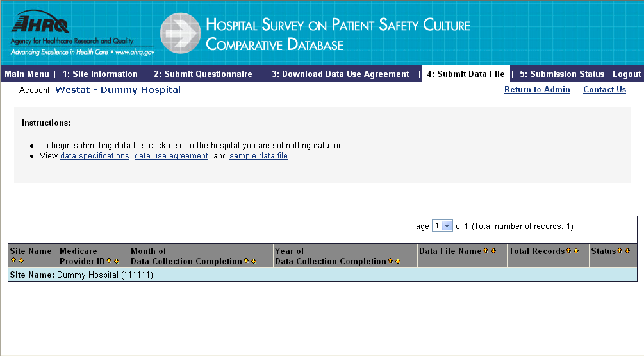Open the page number dropdown
Image resolution: width=644 pixels, height=356 pixels.
pyautogui.click(x=442, y=226)
